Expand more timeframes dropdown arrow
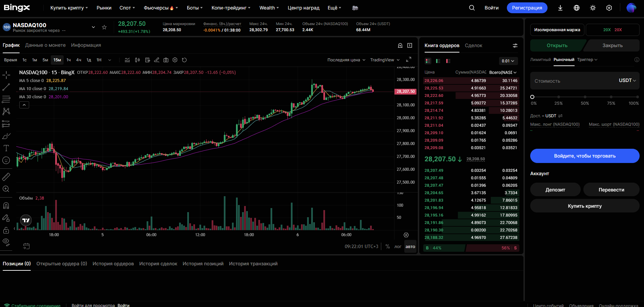The image size is (644, 307). click(110, 60)
